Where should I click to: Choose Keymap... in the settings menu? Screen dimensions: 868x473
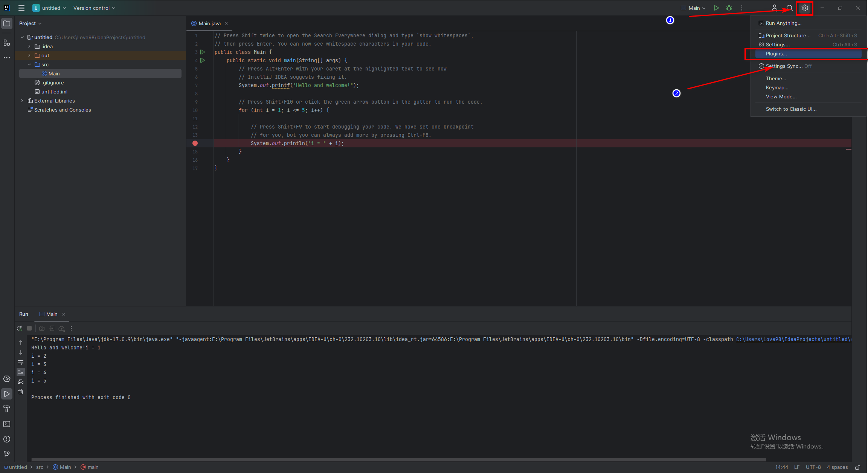click(x=777, y=87)
